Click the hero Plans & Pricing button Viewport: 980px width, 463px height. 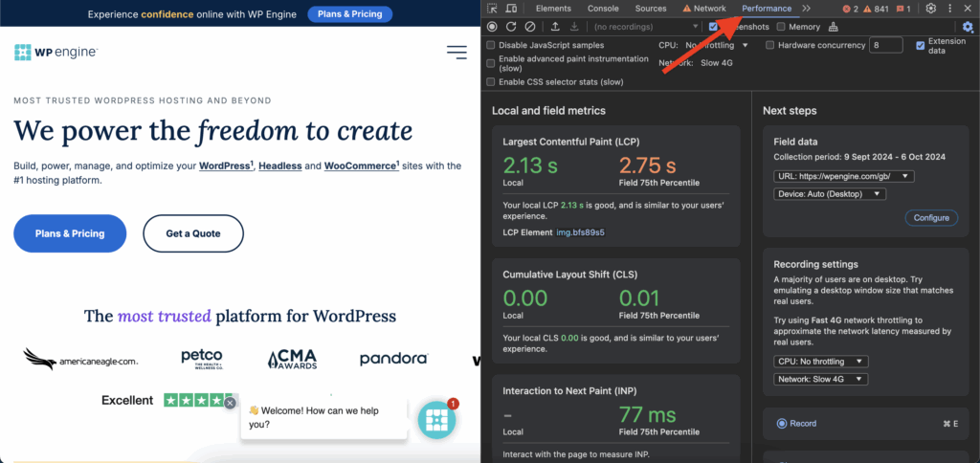pos(70,233)
